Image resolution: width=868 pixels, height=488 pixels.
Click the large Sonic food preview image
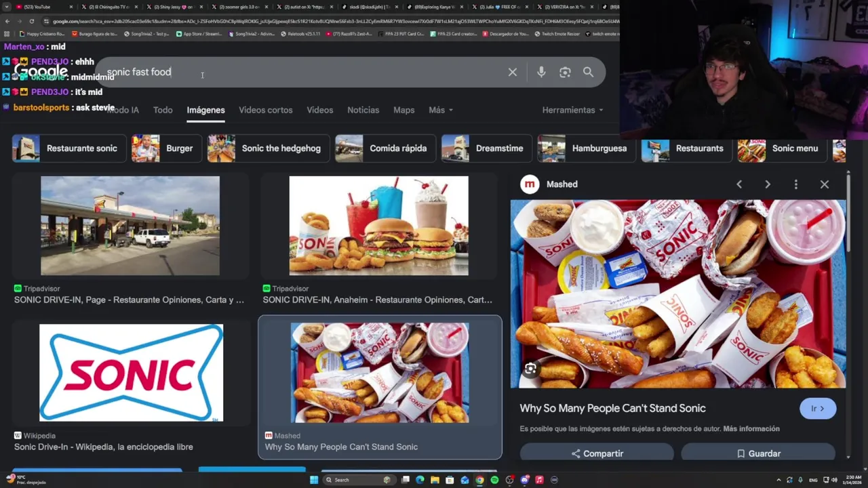[x=678, y=293]
